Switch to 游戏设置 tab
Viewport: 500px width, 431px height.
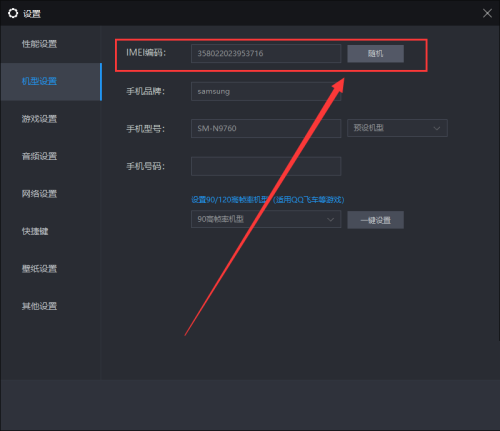coord(39,119)
